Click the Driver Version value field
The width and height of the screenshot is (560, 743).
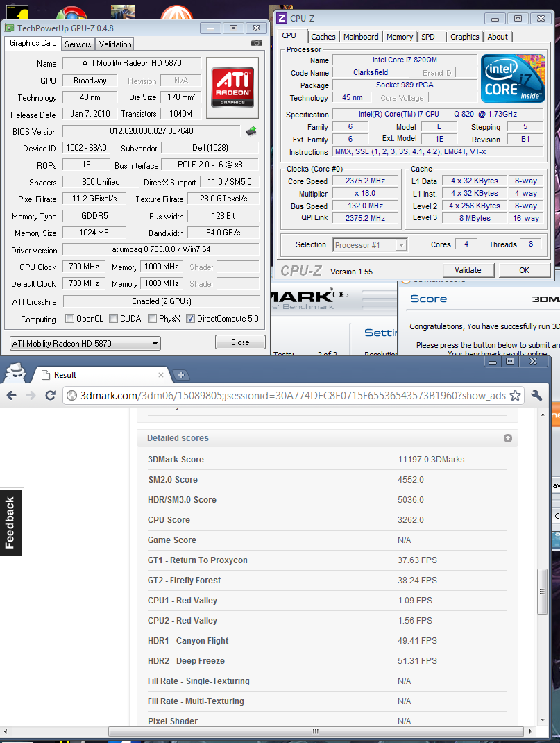pyautogui.click(x=161, y=249)
